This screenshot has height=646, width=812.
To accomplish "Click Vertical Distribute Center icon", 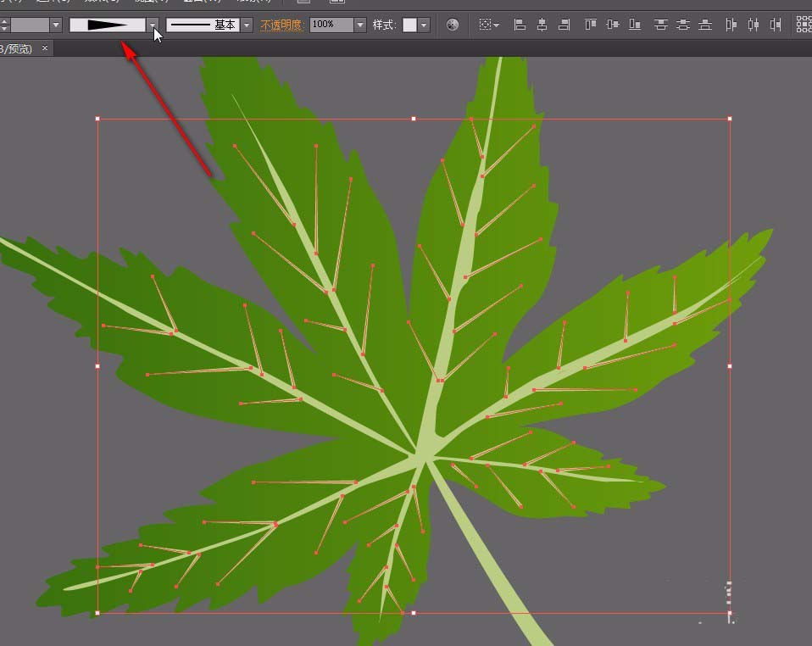I will [683, 25].
